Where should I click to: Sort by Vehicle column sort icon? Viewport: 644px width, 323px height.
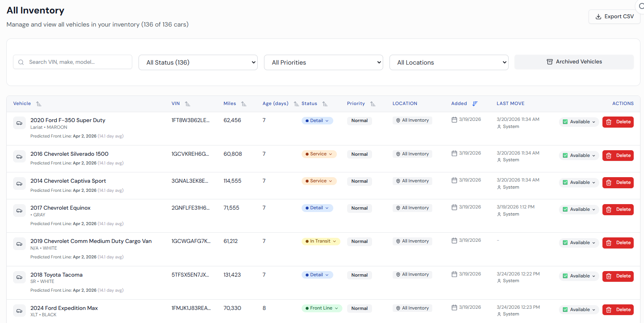click(x=39, y=104)
